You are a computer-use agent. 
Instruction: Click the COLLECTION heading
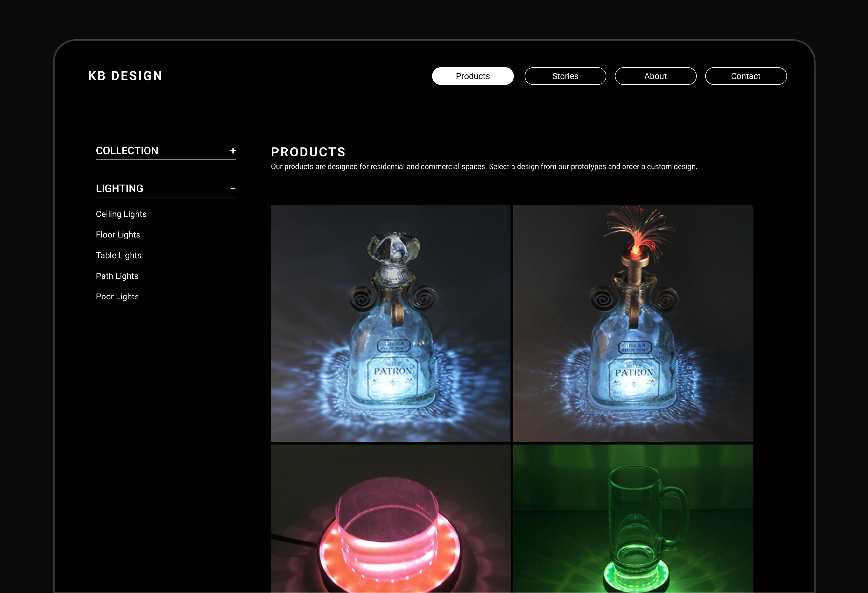coord(127,150)
